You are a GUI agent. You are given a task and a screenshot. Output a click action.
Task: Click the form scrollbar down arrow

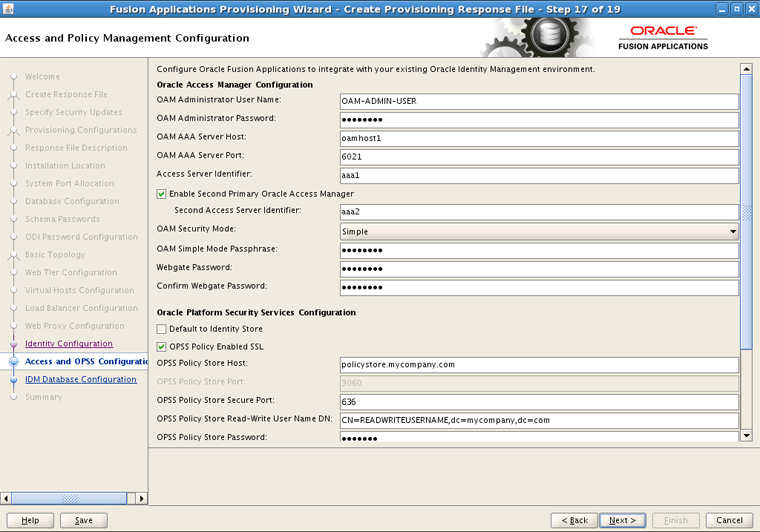pos(746,436)
